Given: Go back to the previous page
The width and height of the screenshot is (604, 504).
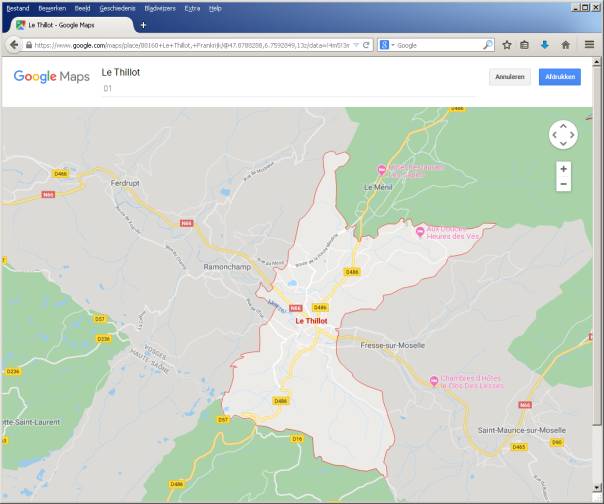Looking at the screenshot, I should (14, 45).
